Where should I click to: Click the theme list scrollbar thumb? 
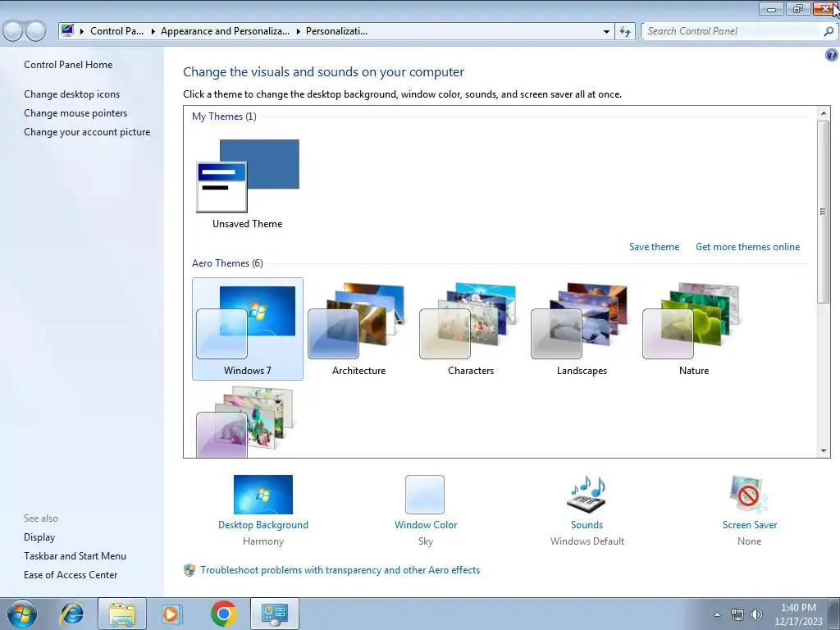coord(824,212)
